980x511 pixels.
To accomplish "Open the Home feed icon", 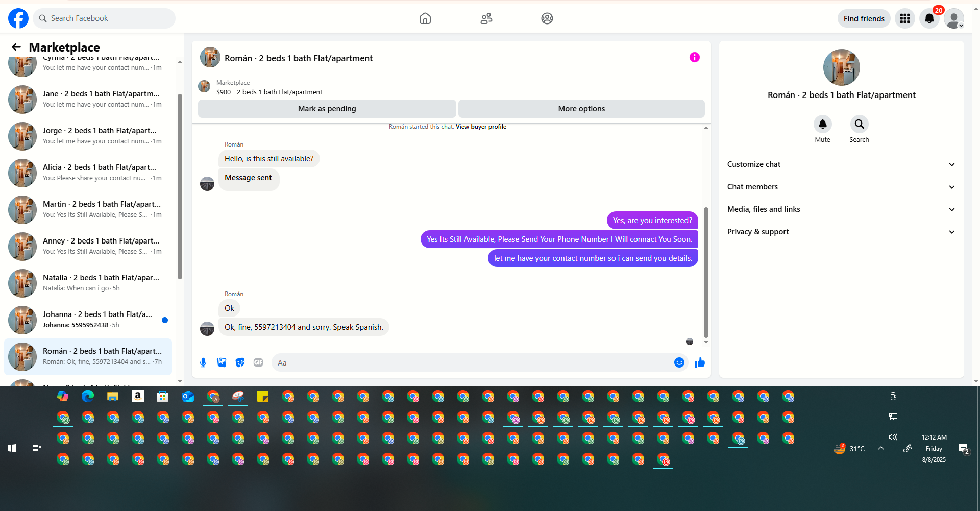I will (x=425, y=18).
